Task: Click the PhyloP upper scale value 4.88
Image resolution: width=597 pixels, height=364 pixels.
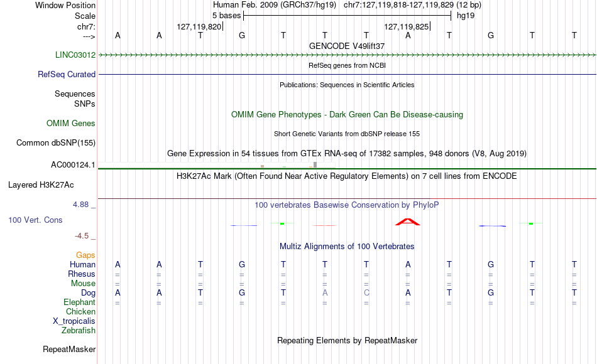Action: (80, 205)
